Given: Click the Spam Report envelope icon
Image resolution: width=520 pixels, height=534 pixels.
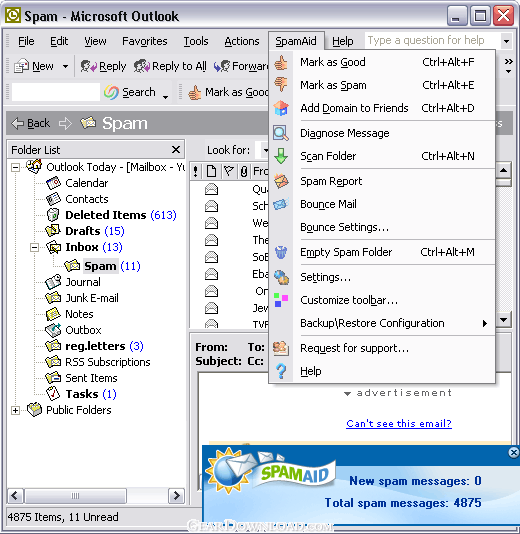Looking at the screenshot, I should pos(281,181).
